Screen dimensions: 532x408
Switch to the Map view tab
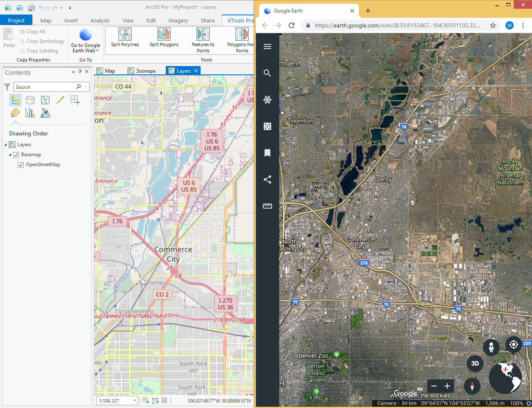pyautogui.click(x=110, y=71)
